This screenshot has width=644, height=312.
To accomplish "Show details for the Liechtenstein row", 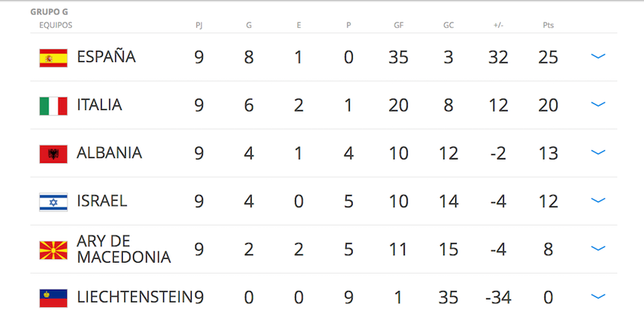I will pos(598,296).
